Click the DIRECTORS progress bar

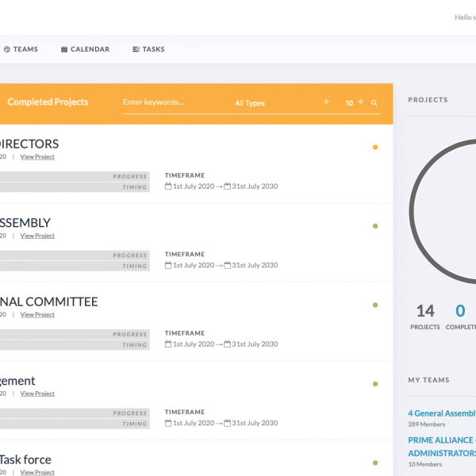coord(75,176)
